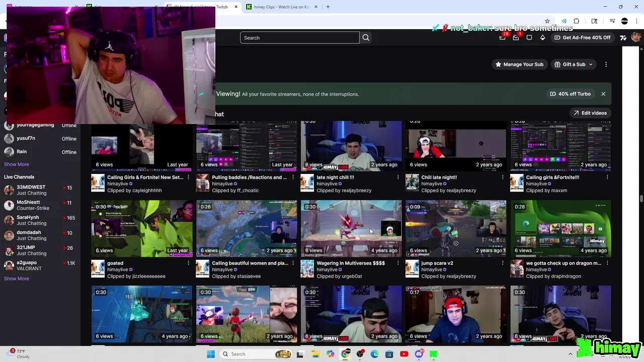Image resolution: width=644 pixels, height=362 pixels.
Task: Open the Whispers chat bubble icon
Action: (x=529, y=38)
